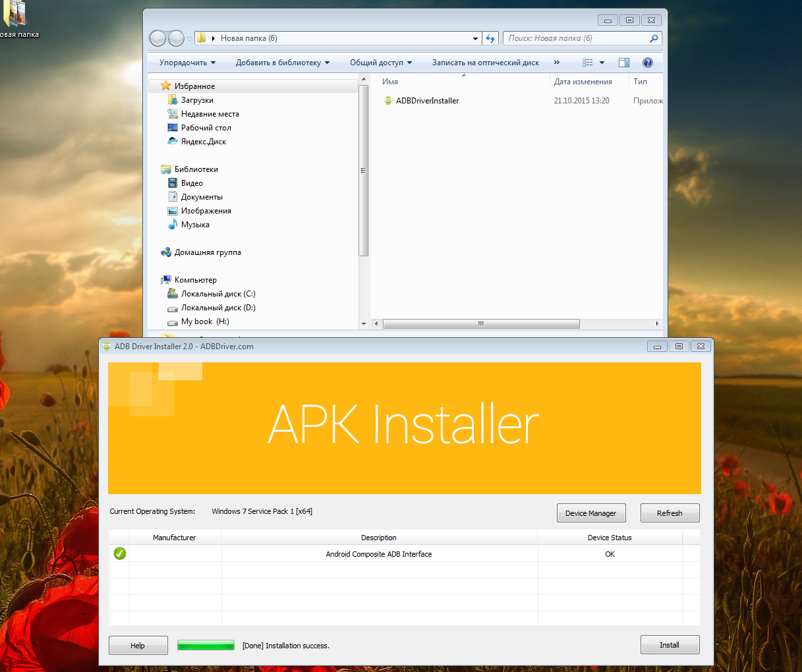Select the green check device row
This screenshot has height=672, width=802.
coord(378,554)
